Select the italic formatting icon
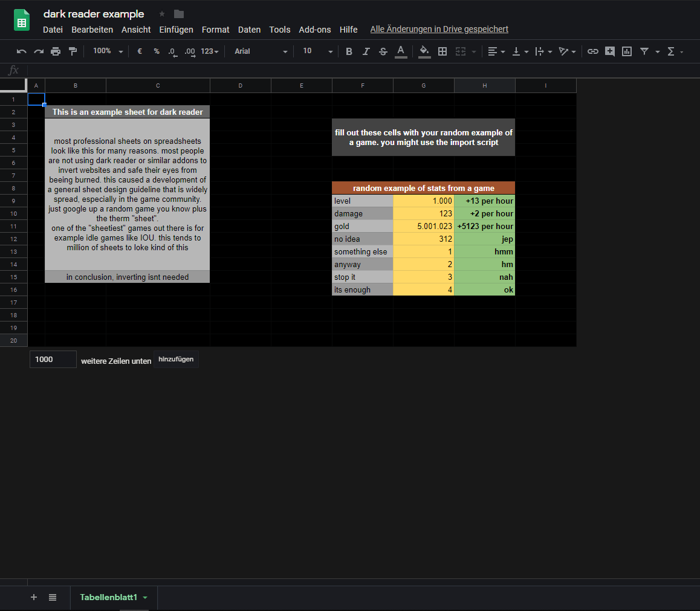700x611 pixels. [x=366, y=51]
